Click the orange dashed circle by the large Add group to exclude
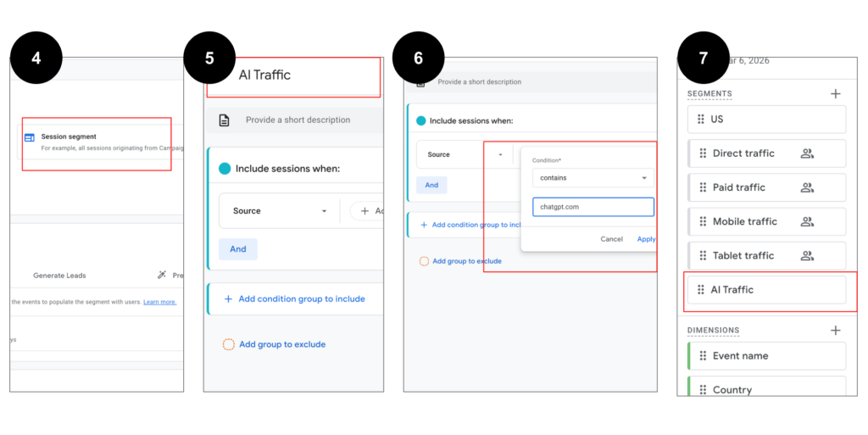 point(228,344)
